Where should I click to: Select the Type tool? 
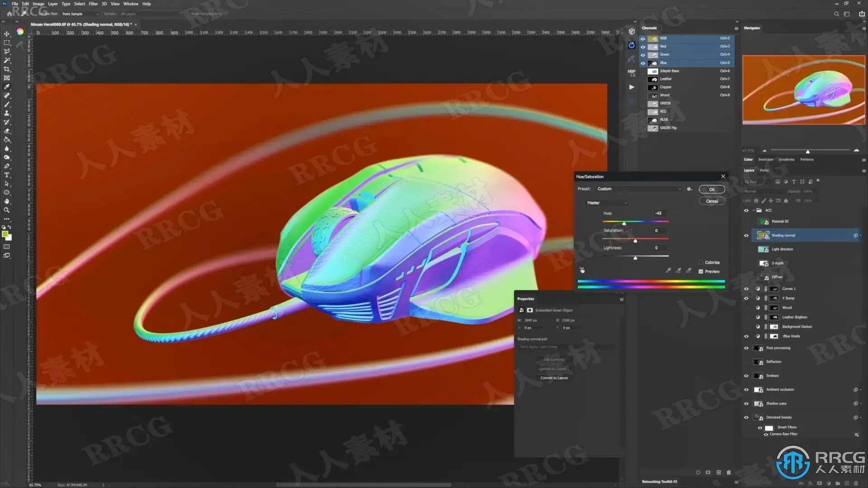(7, 175)
